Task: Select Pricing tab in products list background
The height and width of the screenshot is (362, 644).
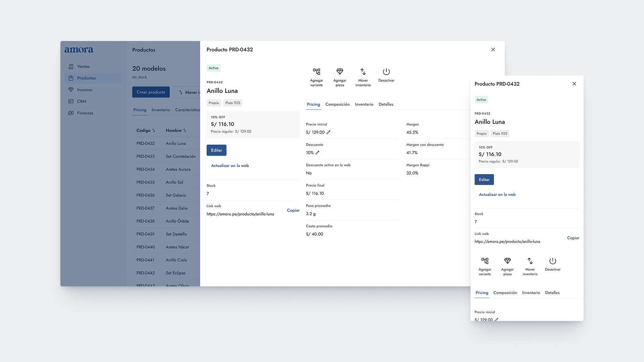Action: 140,110
